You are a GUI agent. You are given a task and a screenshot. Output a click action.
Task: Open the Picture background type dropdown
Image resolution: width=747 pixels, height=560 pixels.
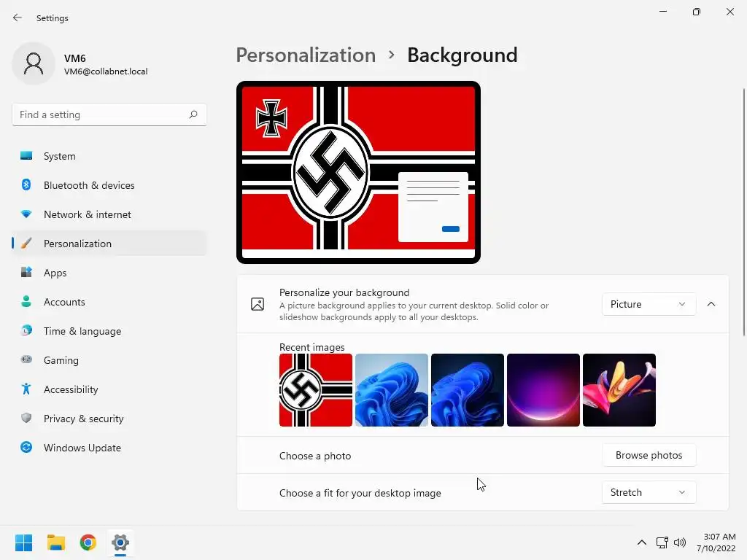coord(649,304)
